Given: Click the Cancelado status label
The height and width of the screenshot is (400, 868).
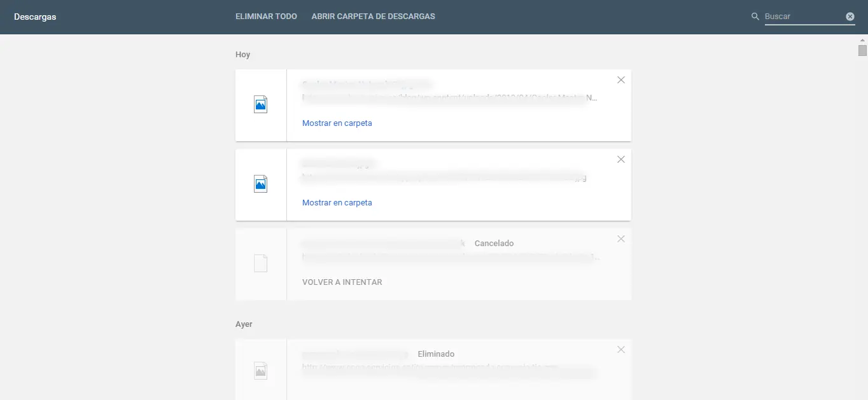Looking at the screenshot, I should coord(494,244).
